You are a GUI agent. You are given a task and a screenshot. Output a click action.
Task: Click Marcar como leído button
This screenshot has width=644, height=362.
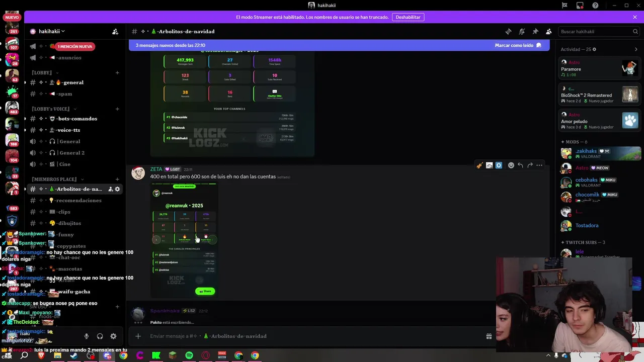pyautogui.click(x=518, y=45)
